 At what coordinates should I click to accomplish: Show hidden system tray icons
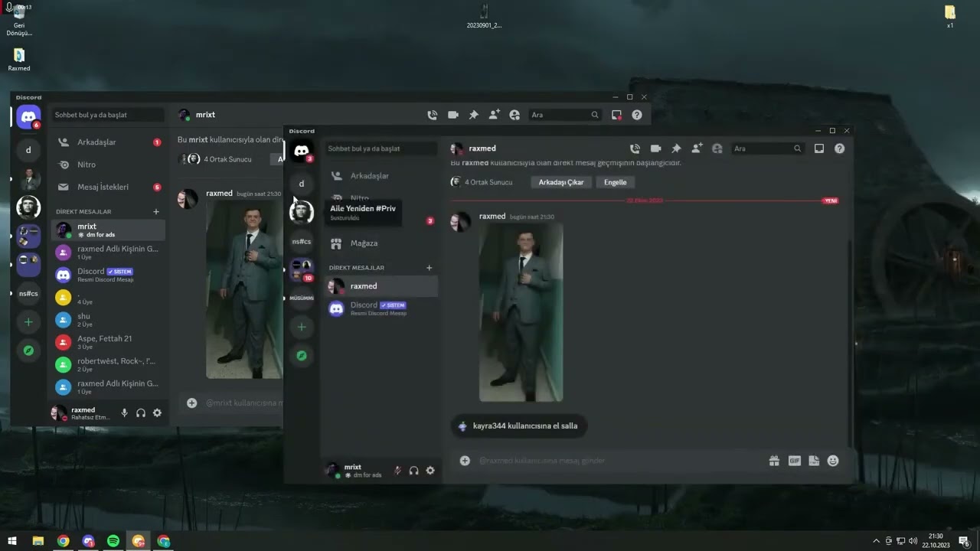(x=877, y=541)
